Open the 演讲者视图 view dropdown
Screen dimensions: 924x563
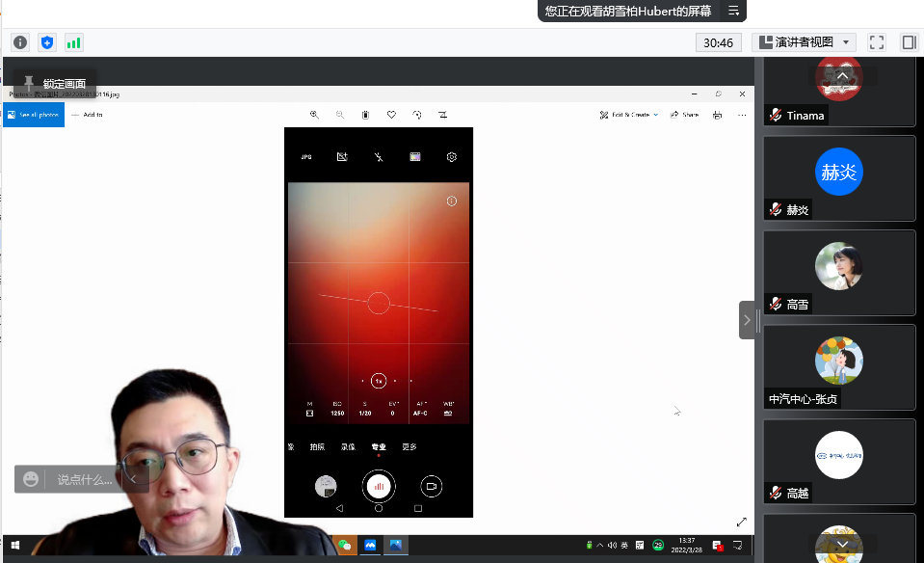804,42
